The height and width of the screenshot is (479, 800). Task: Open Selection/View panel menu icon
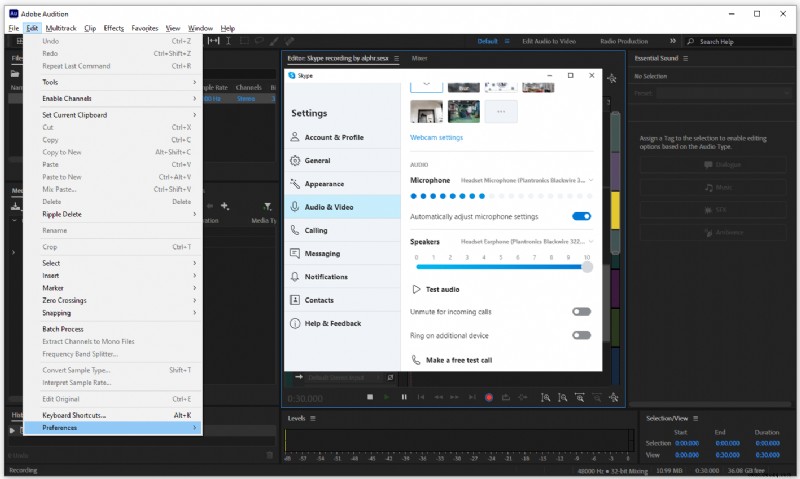tap(695, 418)
